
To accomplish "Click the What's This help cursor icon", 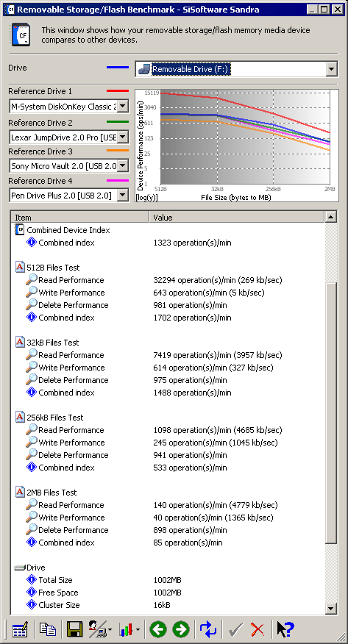I will click(285, 629).
